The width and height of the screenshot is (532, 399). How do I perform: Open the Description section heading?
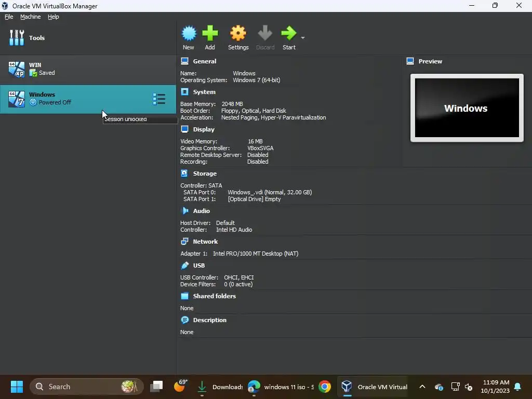pos(210,320)
